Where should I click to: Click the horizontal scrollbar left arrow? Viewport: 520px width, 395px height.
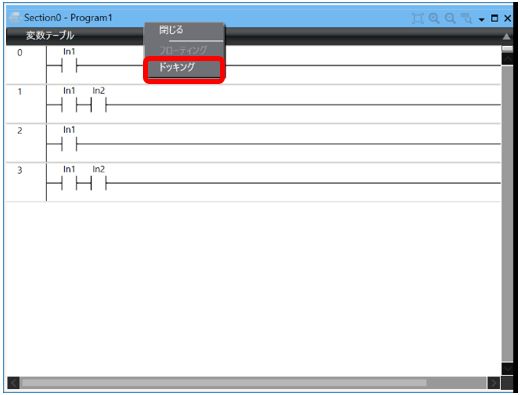[13, 383]
